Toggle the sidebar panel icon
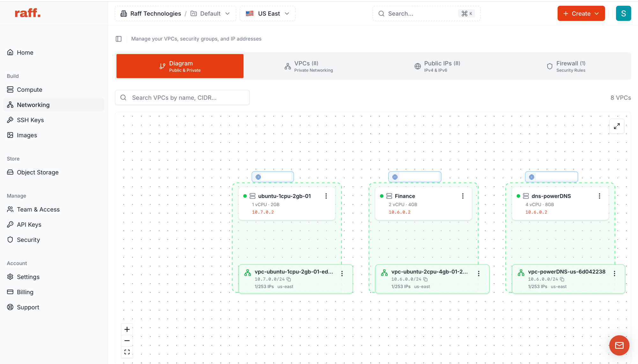Image resolution: width=638 pixels, height=364 pixels. click(x=119, y=39)
